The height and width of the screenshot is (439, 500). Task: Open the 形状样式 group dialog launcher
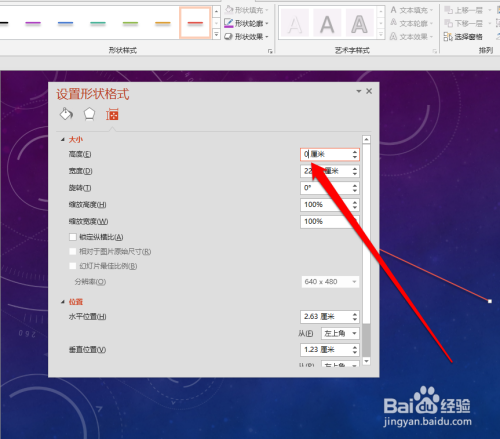click(270, 51)
